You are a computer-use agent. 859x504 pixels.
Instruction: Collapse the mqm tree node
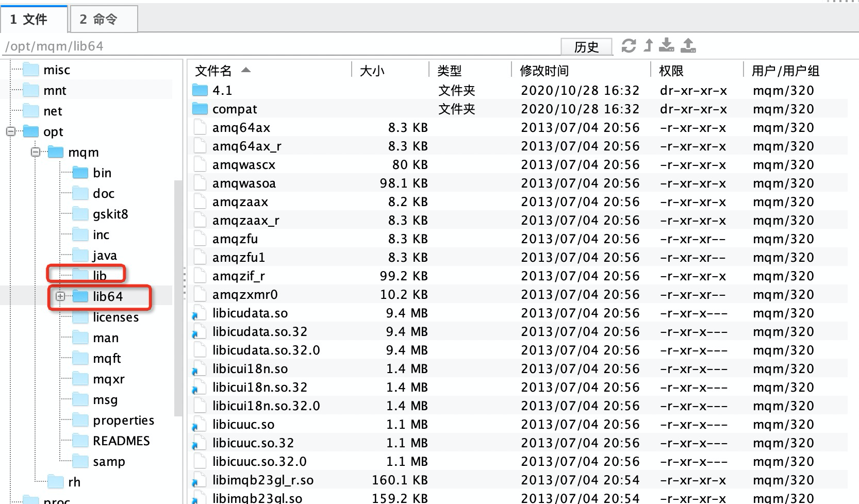[x=35, y=152]
